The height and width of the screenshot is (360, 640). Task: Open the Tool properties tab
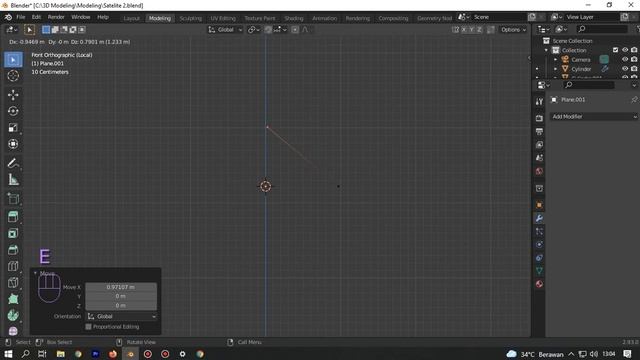tap(539, 102)
